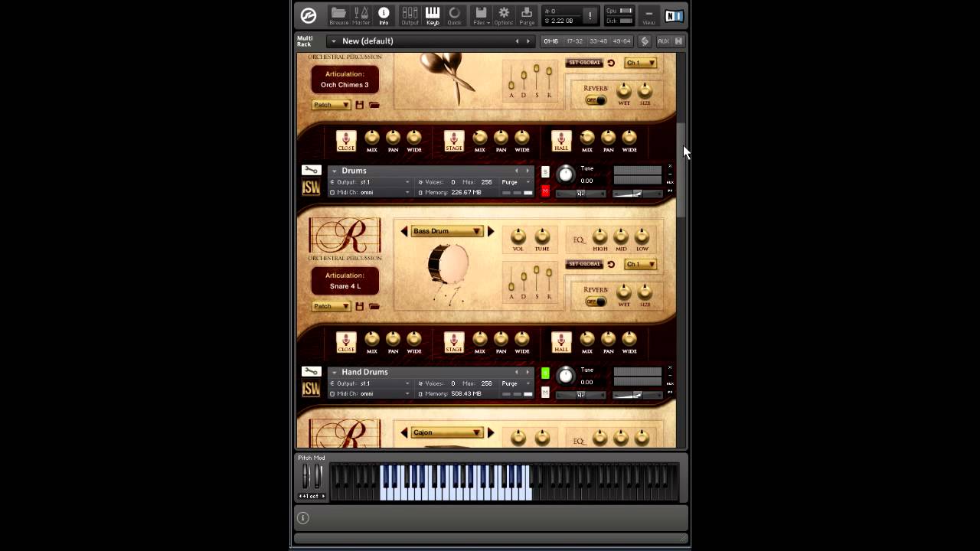Open the Master editor panel
Viewport: 980px width, 551px height.
(x=361, y=15)
